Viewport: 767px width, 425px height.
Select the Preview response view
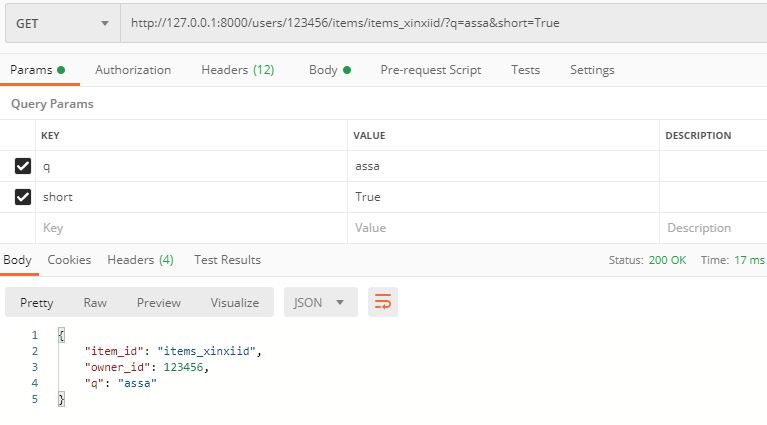pyautogui.click(x=159, y=302)
